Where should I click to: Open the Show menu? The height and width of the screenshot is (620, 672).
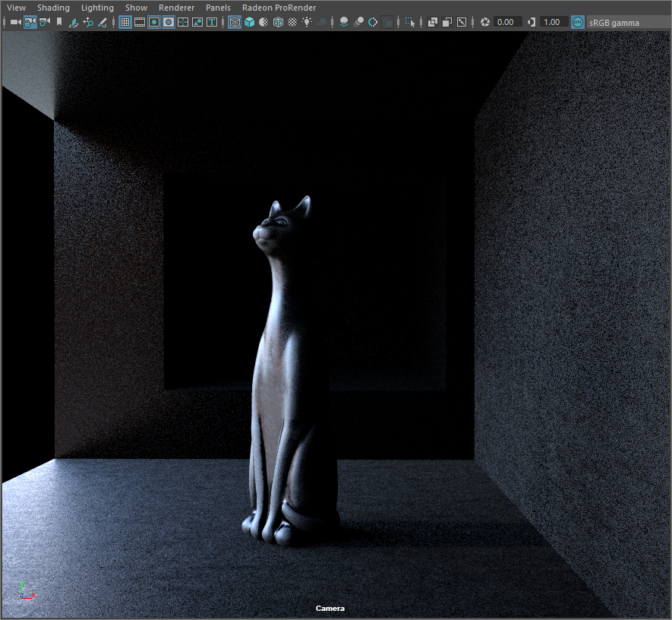[136, 8]
